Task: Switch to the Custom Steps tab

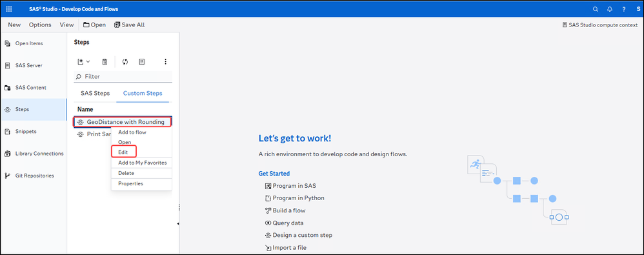Action: (143, 93)
